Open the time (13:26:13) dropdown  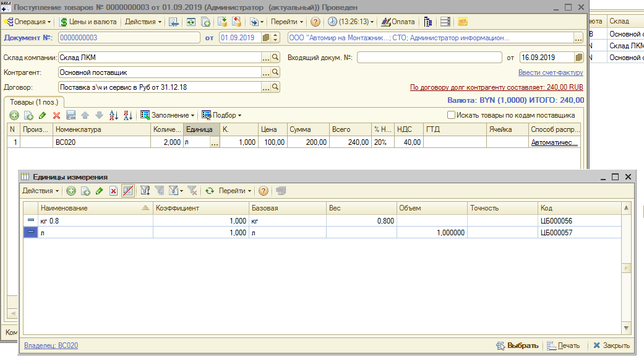pyautogui.click(x=351, y=22)
